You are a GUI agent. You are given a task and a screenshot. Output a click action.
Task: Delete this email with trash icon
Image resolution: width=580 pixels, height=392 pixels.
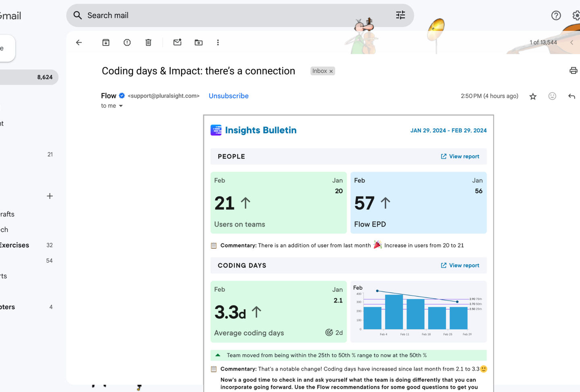148,42
